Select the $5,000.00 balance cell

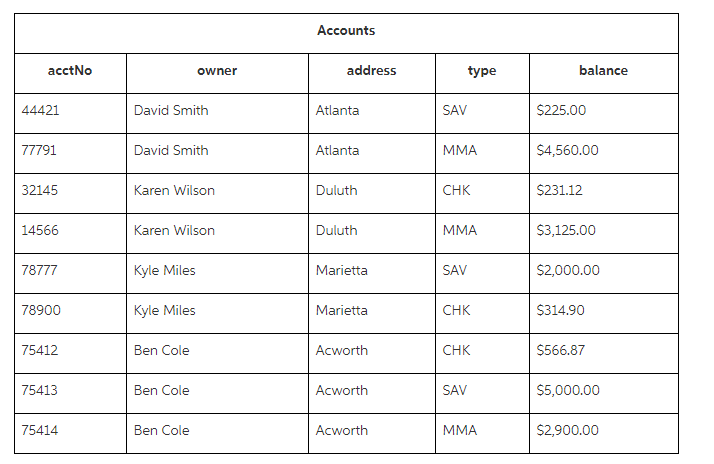(x=568, y=390)
